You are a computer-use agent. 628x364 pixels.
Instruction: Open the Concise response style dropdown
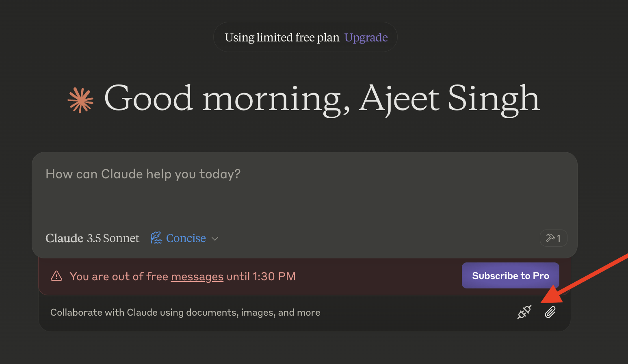point(186,238)
